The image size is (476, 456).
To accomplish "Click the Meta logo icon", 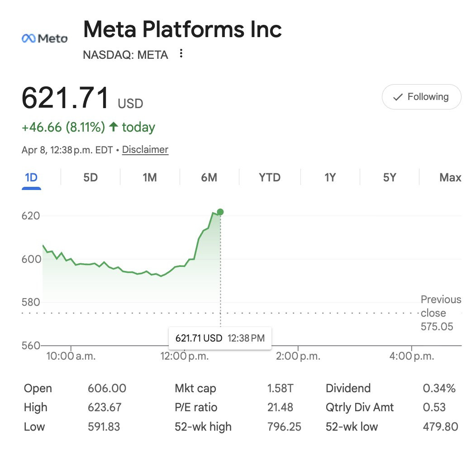I will [44, 38].
